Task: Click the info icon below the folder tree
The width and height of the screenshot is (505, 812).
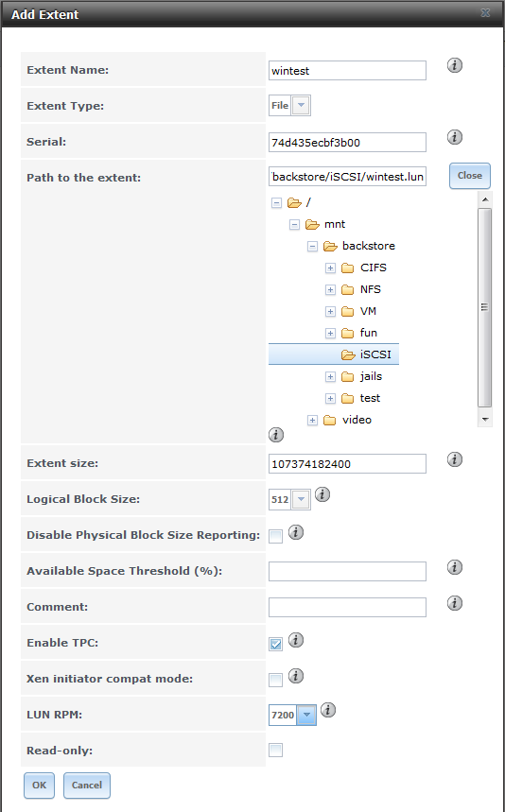Action: (276, 435)
